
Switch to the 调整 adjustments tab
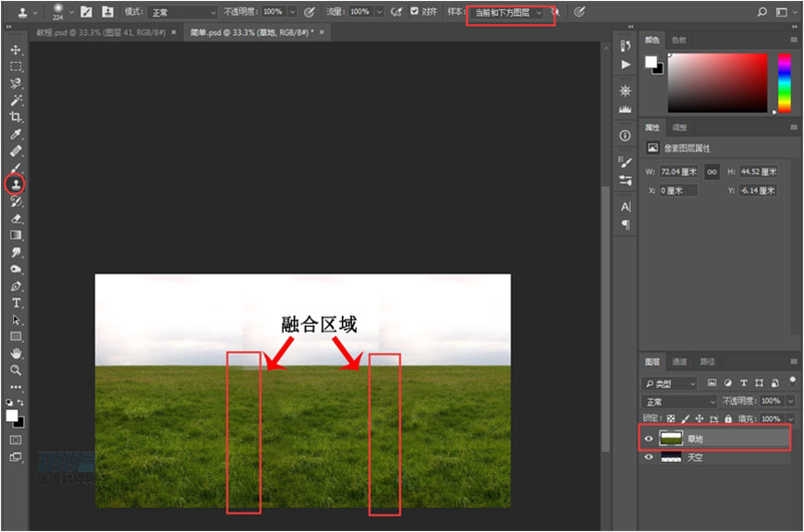pos(679,127)
